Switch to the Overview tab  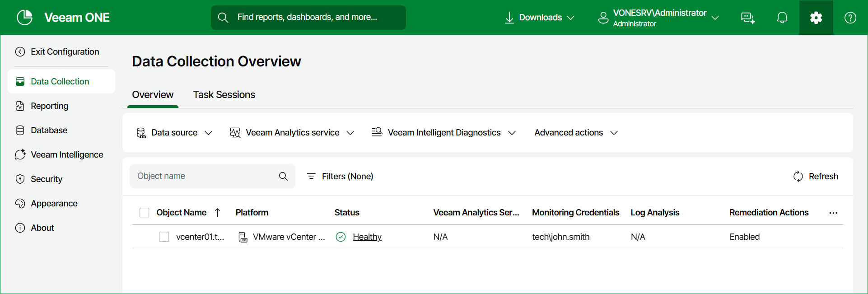(153, 94)
